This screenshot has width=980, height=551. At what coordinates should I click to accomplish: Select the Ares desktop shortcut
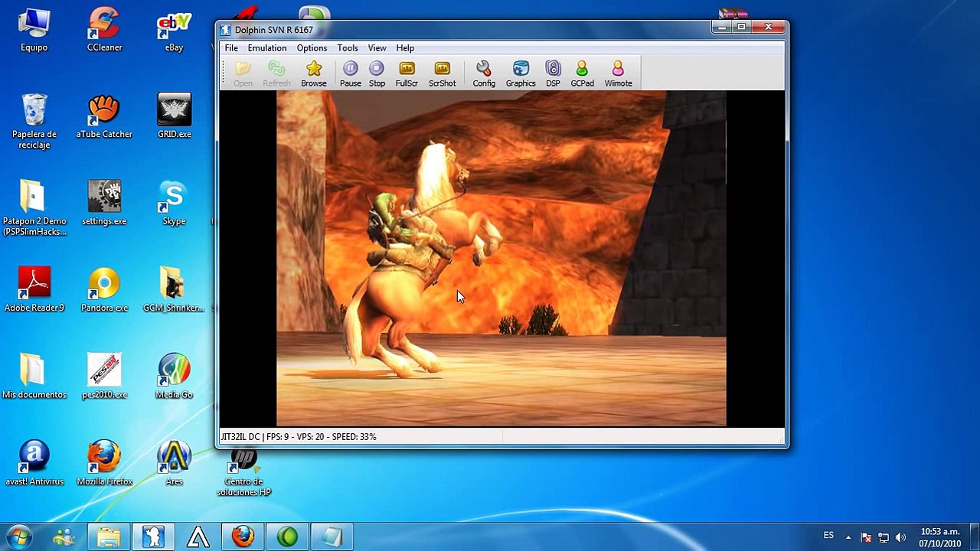(x=174, y=464)
